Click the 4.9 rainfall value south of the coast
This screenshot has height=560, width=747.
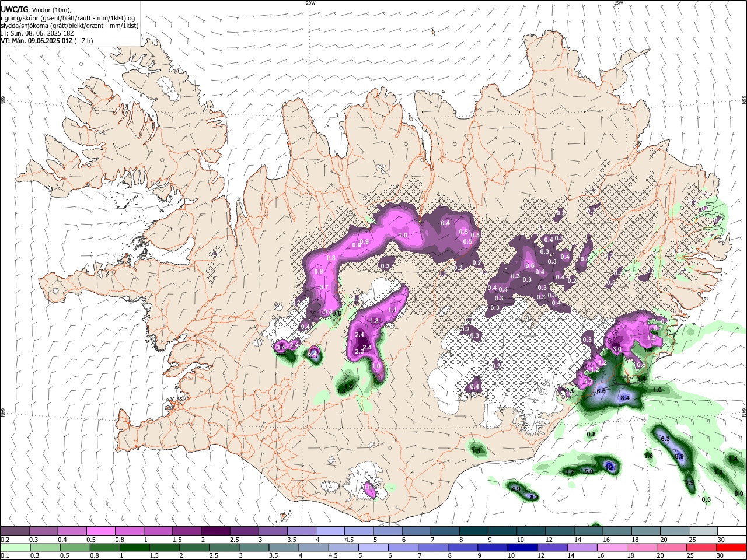tap(515, 488)
